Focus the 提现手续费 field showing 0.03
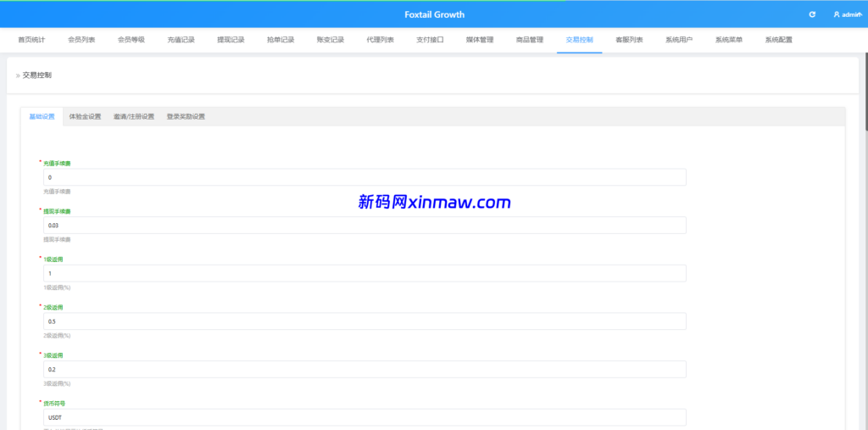Image resolution: width=868 pixels, height=430 pixels. click(x=364, y=225)
